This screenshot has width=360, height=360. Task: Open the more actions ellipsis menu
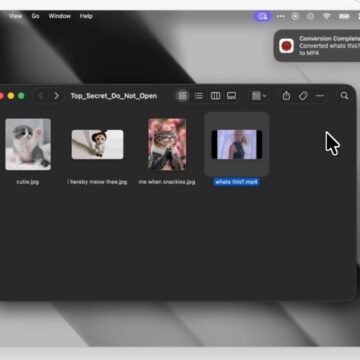(320, 96)
